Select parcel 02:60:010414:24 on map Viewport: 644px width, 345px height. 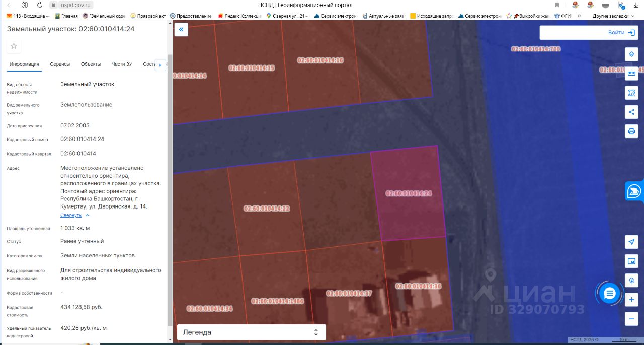[409, 193]
